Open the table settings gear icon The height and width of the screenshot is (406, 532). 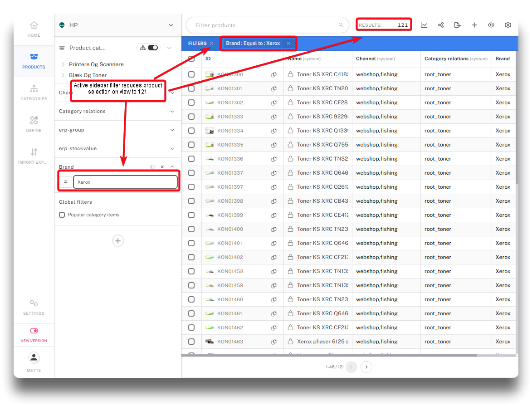(508, 25)
